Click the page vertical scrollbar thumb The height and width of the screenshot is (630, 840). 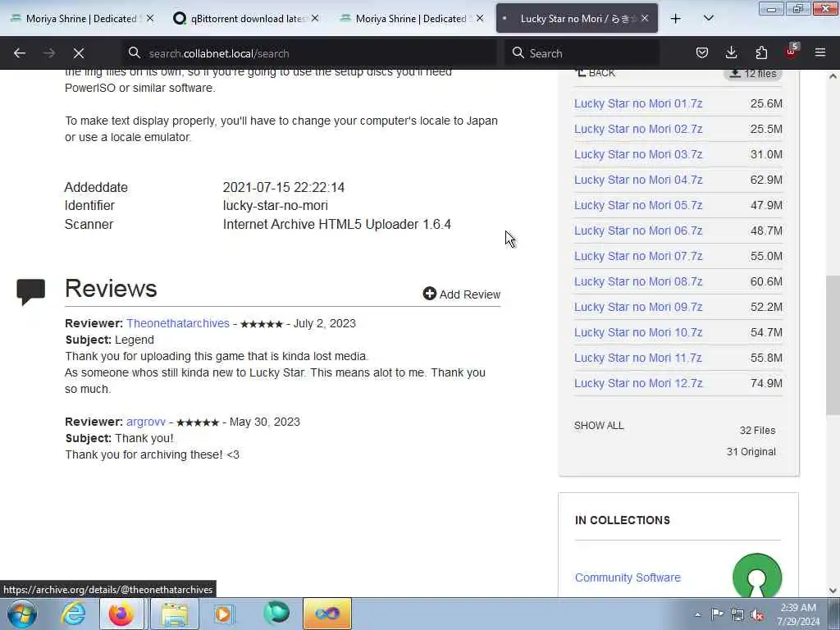click(833, 345)
